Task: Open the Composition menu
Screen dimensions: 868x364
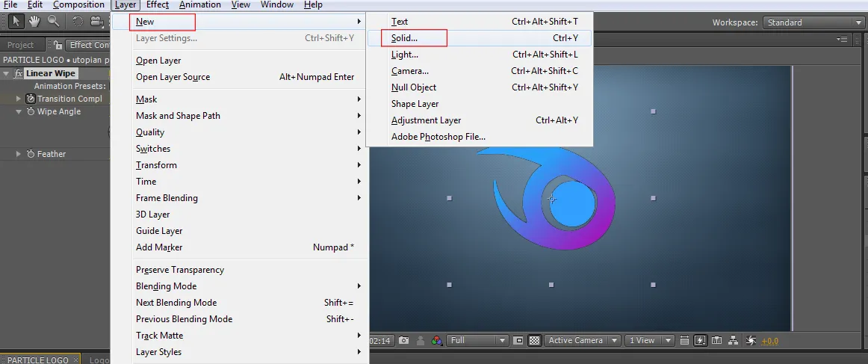Action: (x=78, y=5)
